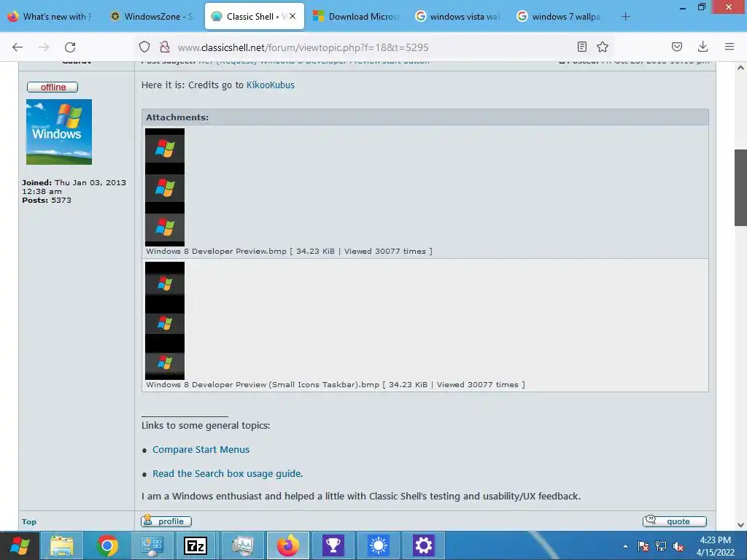Reload the current page
Viewport: 747px width, 560px height.
(x=70, y=47)
